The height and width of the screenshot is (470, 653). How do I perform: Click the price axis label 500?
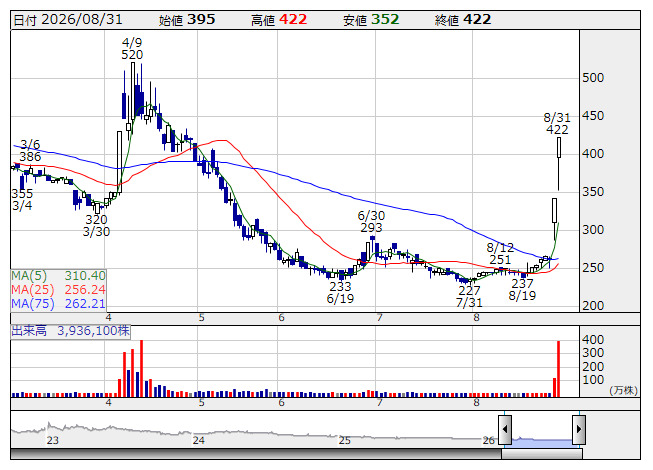pyautogui.click(x=593, y=78)
